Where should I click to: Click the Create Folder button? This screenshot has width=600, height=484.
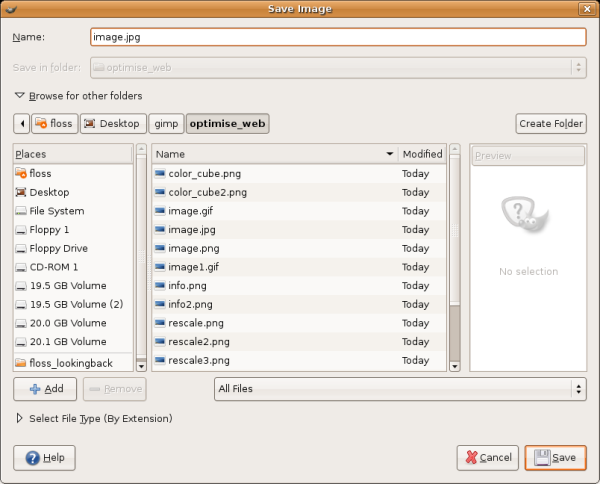[551, 124]
